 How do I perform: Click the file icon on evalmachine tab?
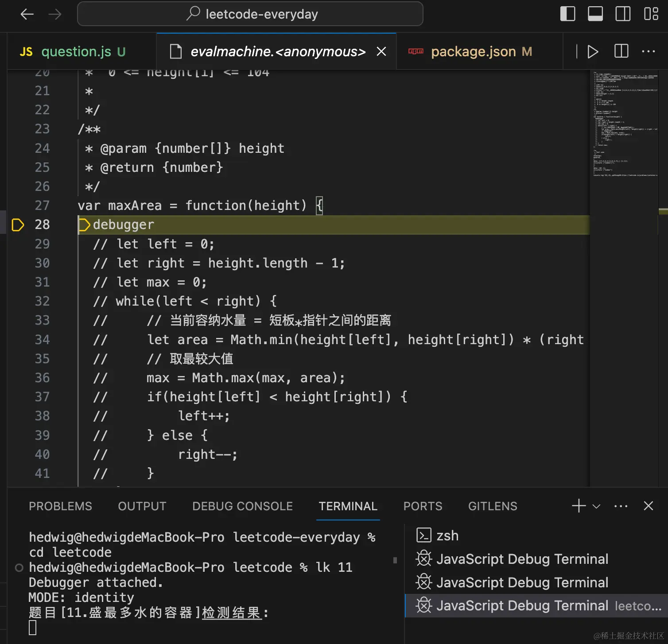point(176,52)
